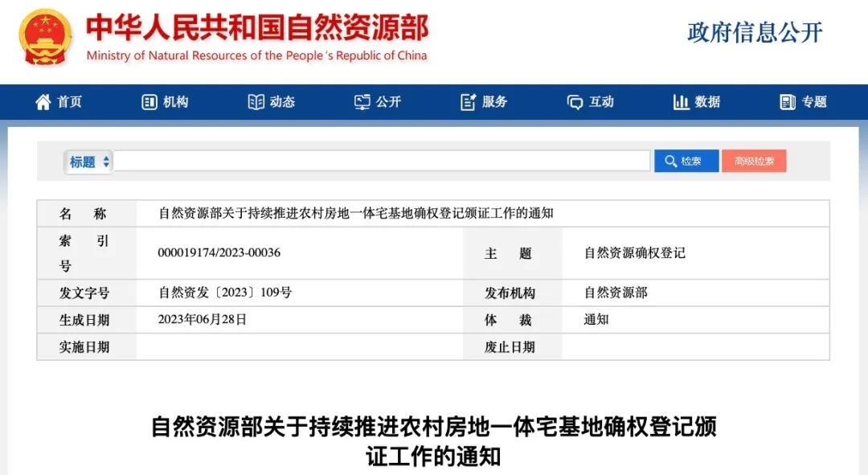
Task: Click the 政府信息公开 header link
Action: [755, 32]
